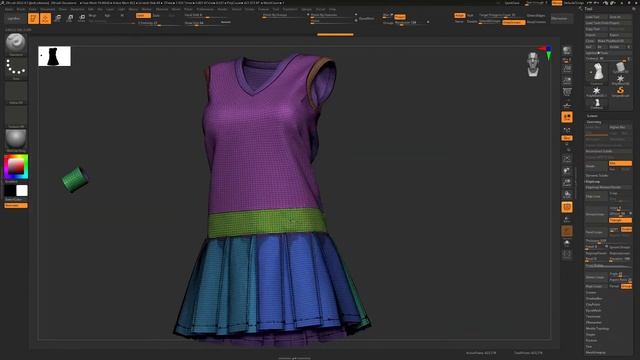Select the Move transform icon in top shelf

pos(58,18)
